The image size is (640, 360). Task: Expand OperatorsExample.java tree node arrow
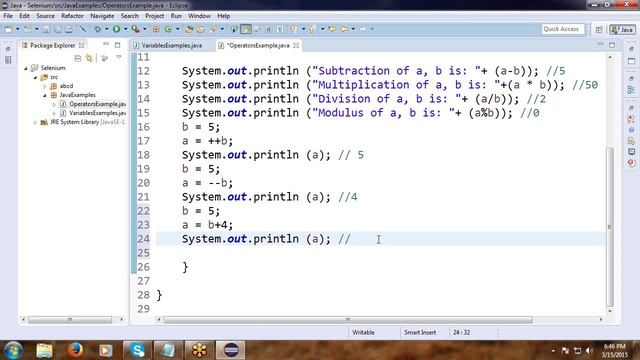click(54, 104)
